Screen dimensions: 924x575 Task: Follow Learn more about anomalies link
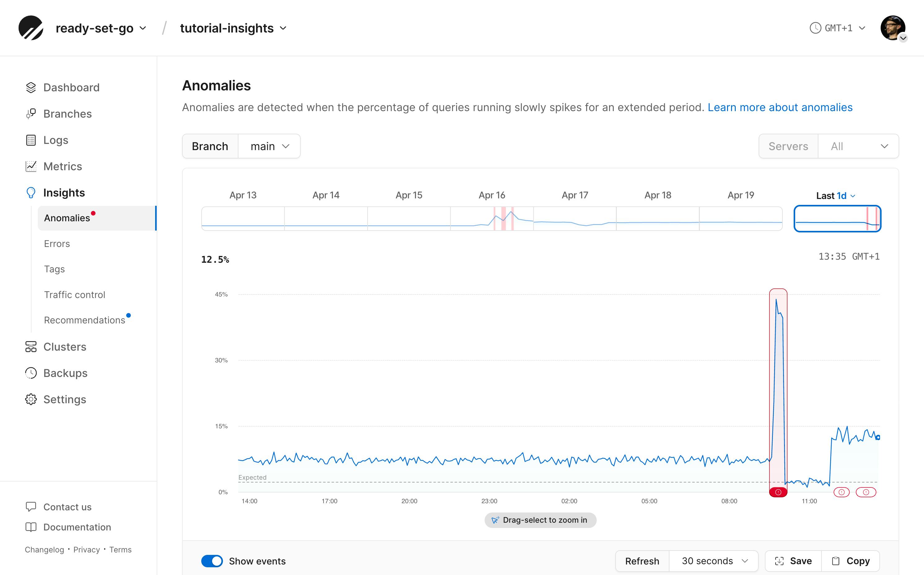pos(780,107)
